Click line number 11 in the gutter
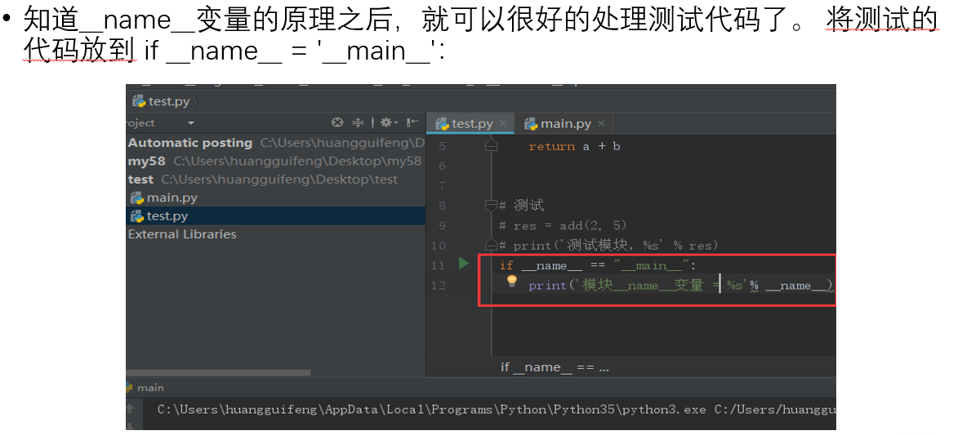Viewport: 980px width, 435px height. coord(438,265)
